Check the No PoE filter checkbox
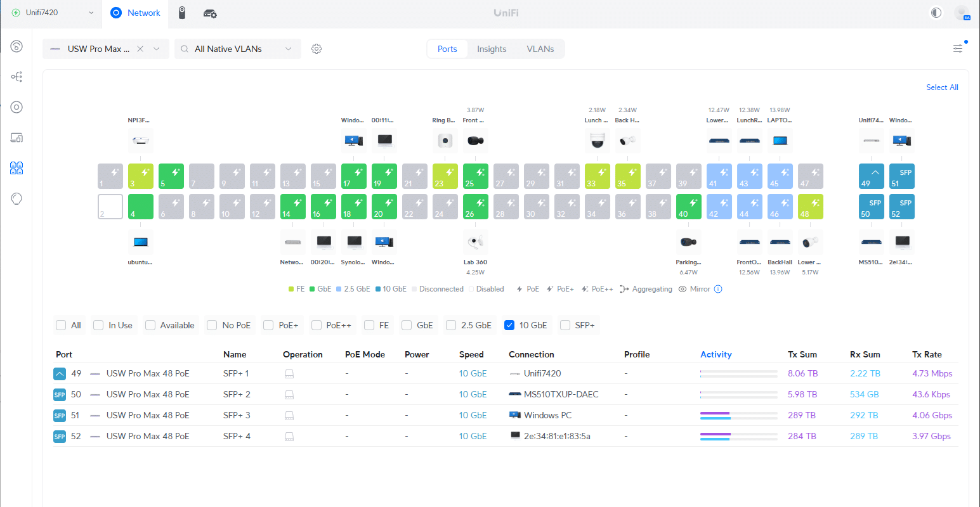The image size is (980, 507). point(212,325)
